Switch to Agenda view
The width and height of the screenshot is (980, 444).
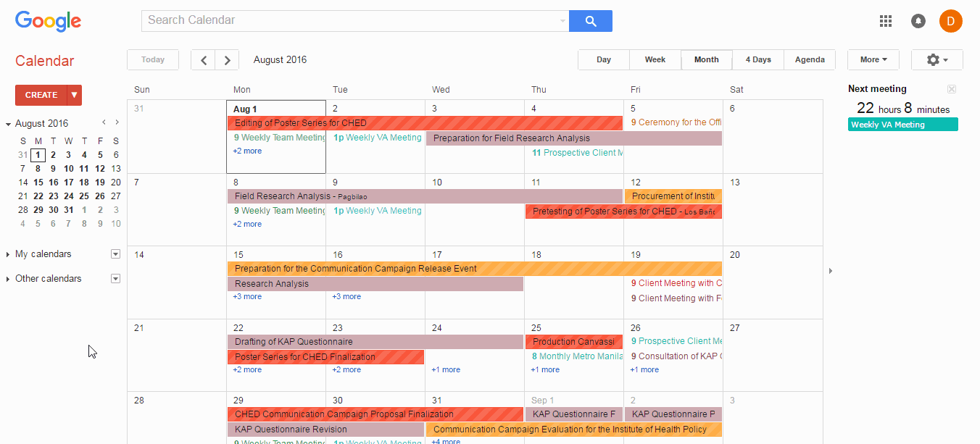[810, 60]
